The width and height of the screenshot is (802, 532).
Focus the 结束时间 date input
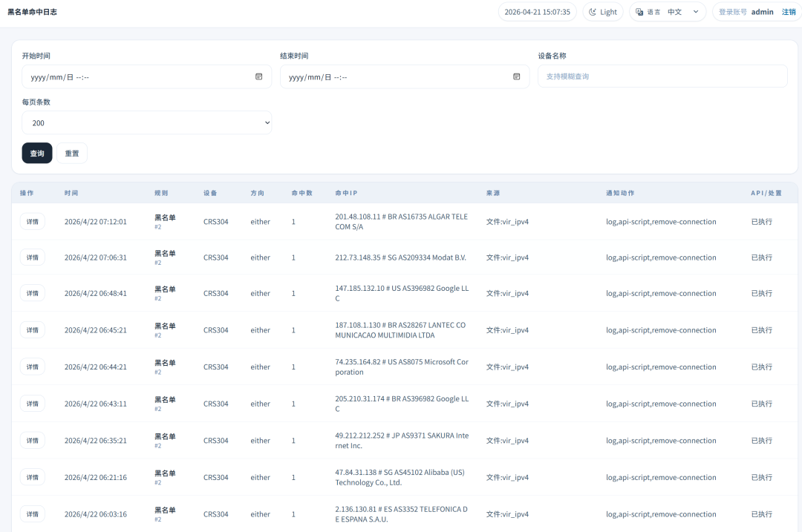click(x=405, y=76)
